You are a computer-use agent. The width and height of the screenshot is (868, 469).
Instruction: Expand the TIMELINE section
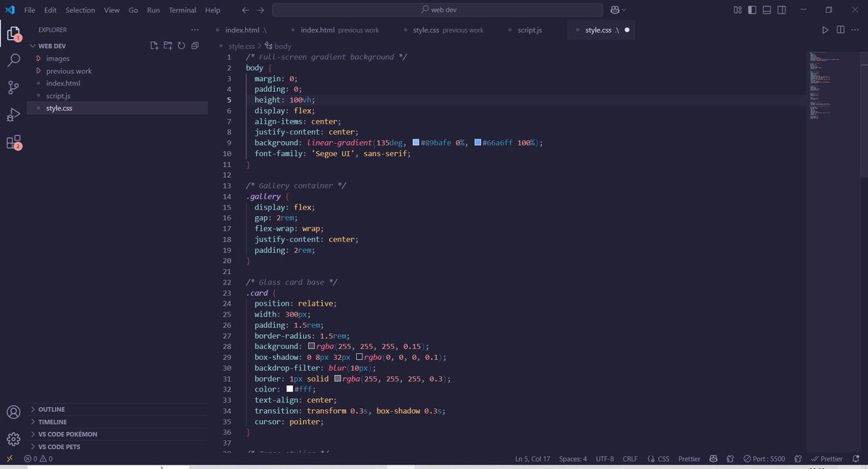pyautogui.click(x=51, y=421)
